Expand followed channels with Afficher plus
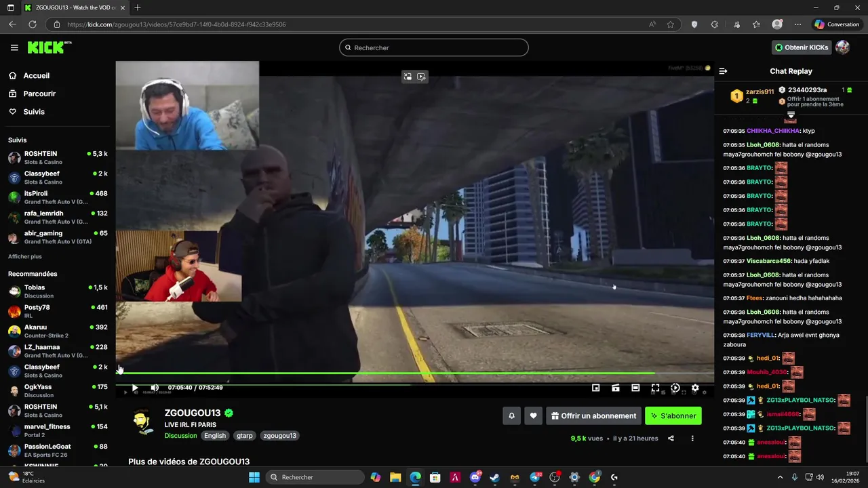Image resolution: width=868 pixels, height=488 pixels. 25,257
